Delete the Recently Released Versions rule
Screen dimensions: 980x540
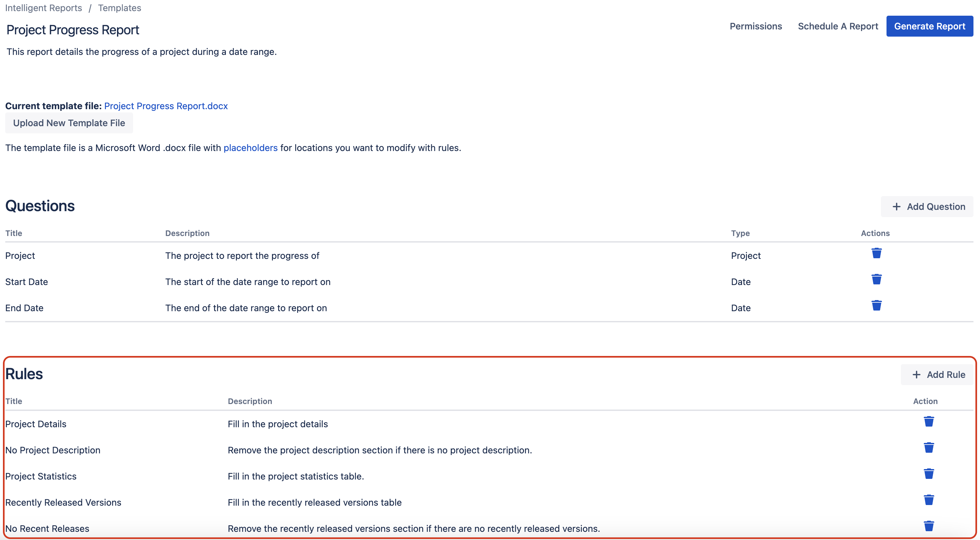(x=929, y=500)
